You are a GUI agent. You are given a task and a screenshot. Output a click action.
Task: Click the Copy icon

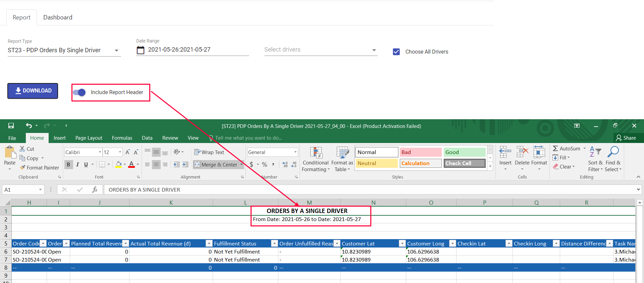22,158
